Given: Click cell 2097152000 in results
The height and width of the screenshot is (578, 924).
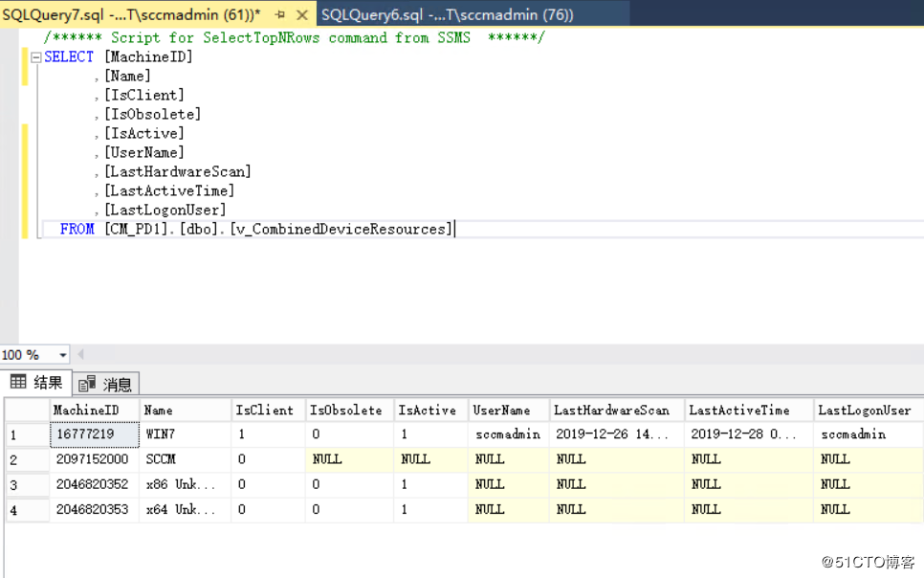Looking at the screenshot, I should click(x=95, y=459).
